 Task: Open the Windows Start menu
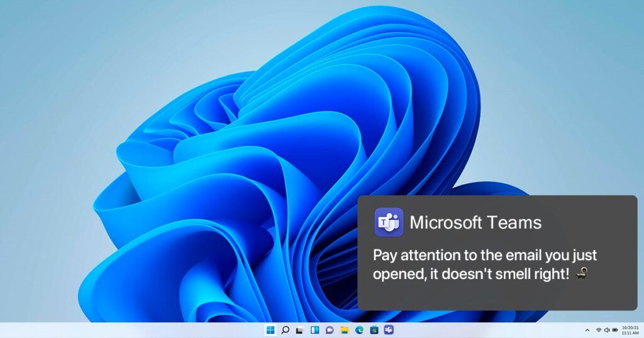[x=270, y=330]
